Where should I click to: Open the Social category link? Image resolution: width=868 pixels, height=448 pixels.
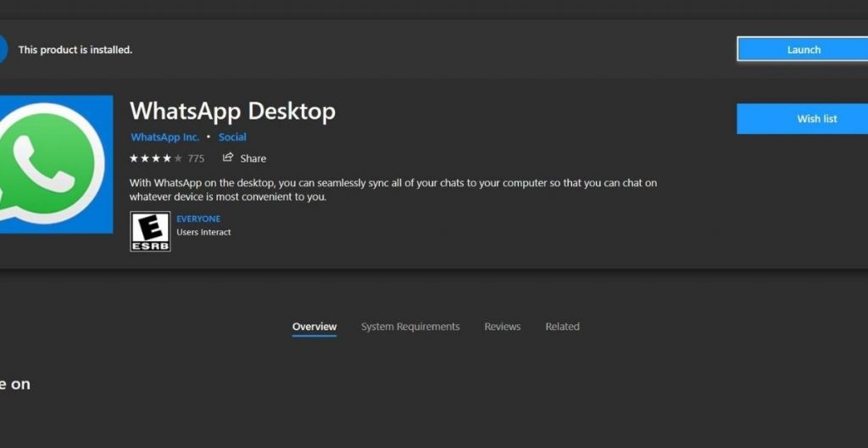(x=232, y=137)
